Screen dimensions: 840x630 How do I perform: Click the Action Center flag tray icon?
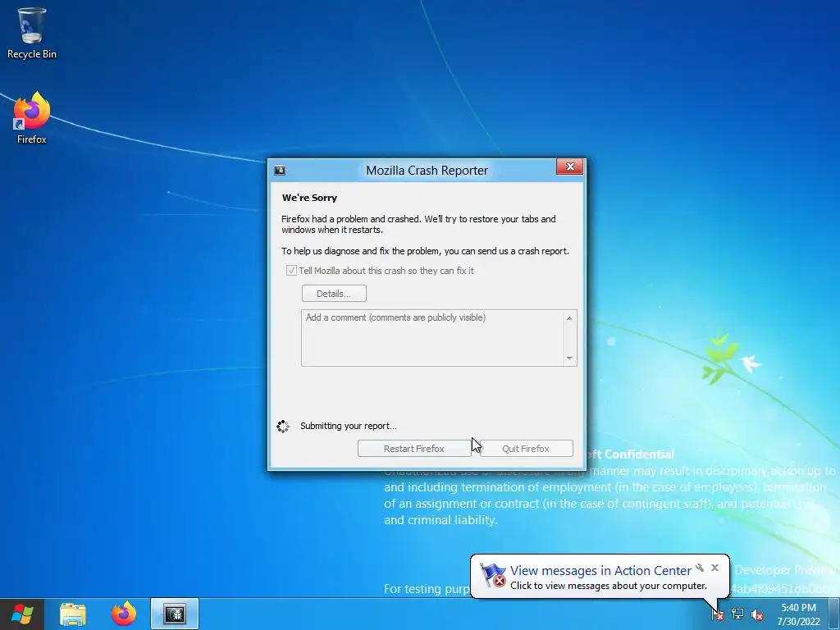click(717, 614)
